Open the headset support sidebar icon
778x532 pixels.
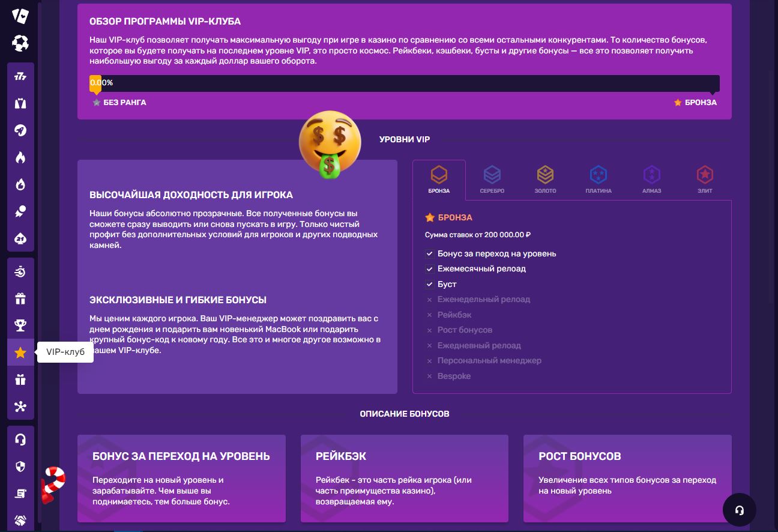tap(20, 440)
